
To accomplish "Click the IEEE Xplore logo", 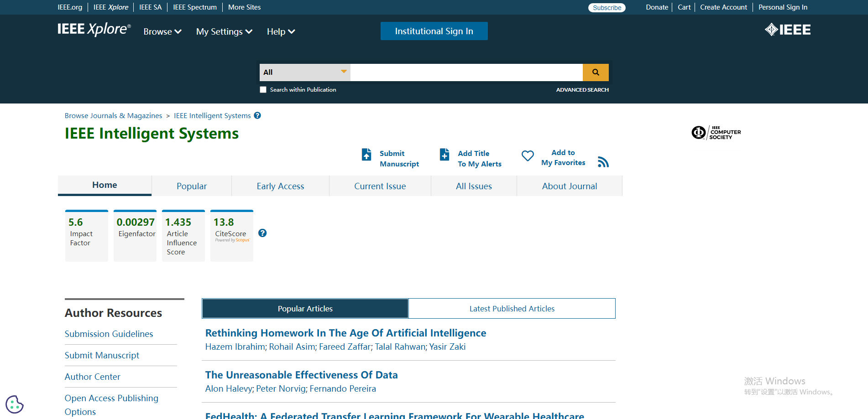I will (94, 29).
